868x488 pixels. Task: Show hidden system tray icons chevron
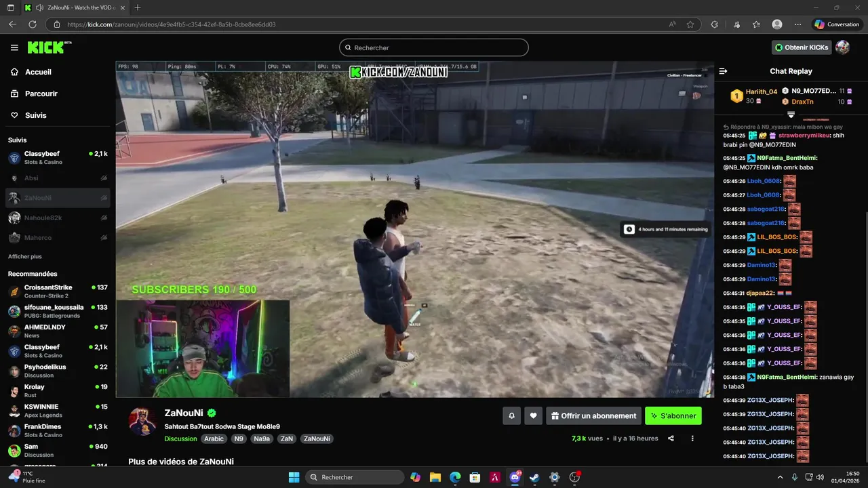tap(780, 477)
